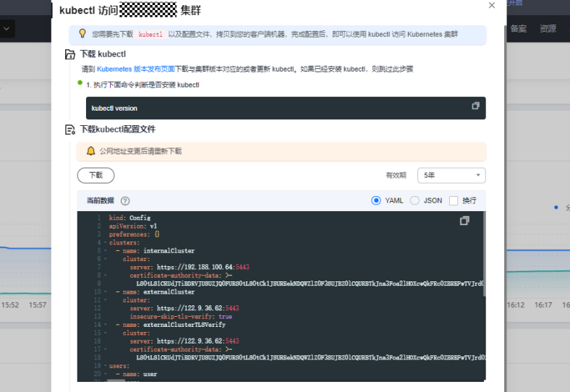Image resolution: width=570 pixels, height=392 pixels.
Task: Click step 1 执行下面命令判断是否安装 kubectl
Action: coord(143,85)
